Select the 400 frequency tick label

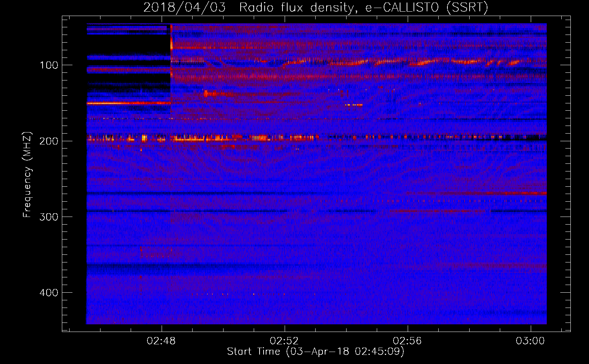[49, 293]
